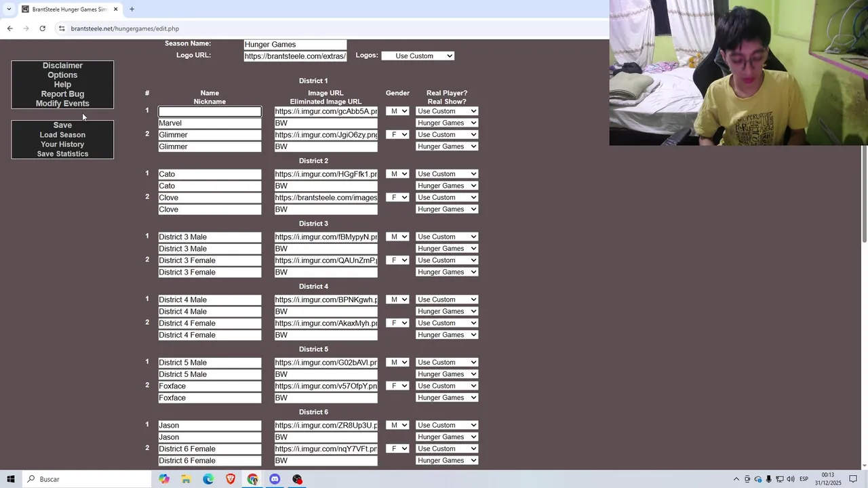Open the Options menu link
The width and height of the screenshot is (868, 488).
pyautogui.click(x=62, y=75)
